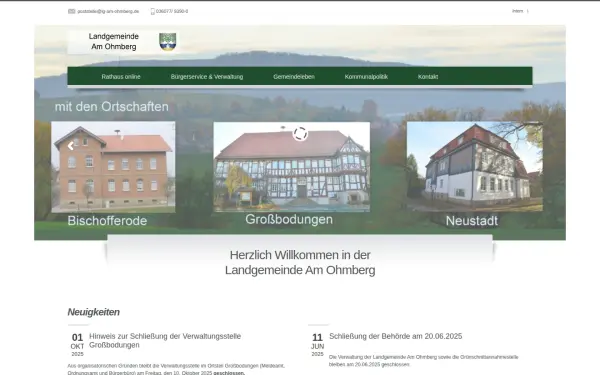This screenshot has height=375, width=600.
Task: Click the mobile phone icon in header
Action: pyautogui.click(x=153, y=11)
